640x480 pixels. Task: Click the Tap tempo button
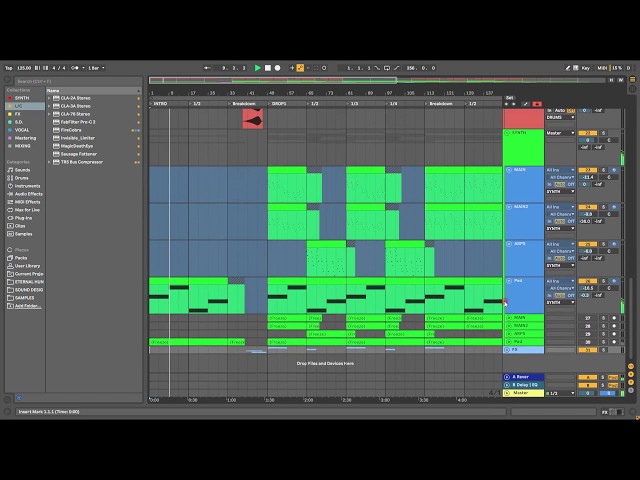pyautogui.click(x=9, y=68)
